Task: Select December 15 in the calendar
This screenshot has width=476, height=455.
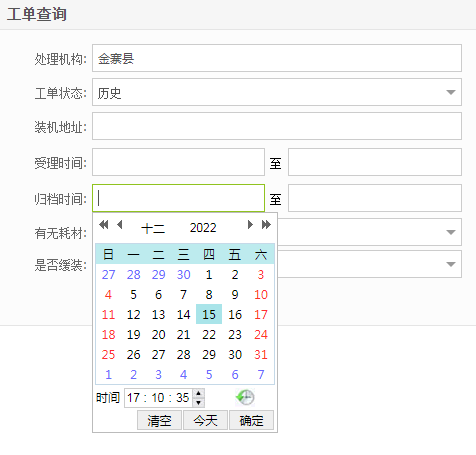Action: [209, 314]
